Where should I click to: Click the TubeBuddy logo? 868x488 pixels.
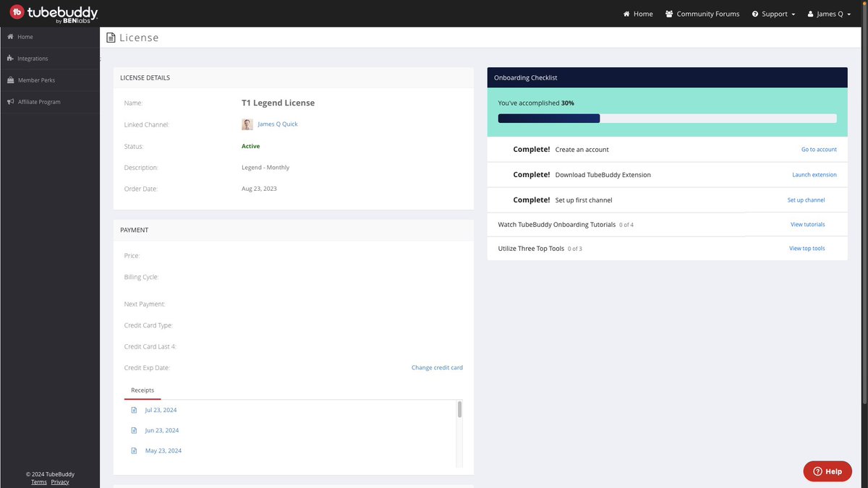pos(54,14)
